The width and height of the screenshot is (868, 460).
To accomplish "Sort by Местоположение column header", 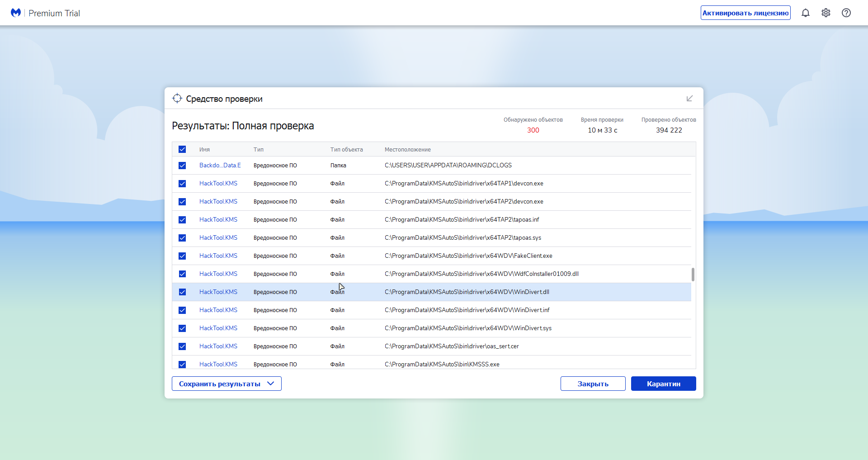I will click(408, 149).
